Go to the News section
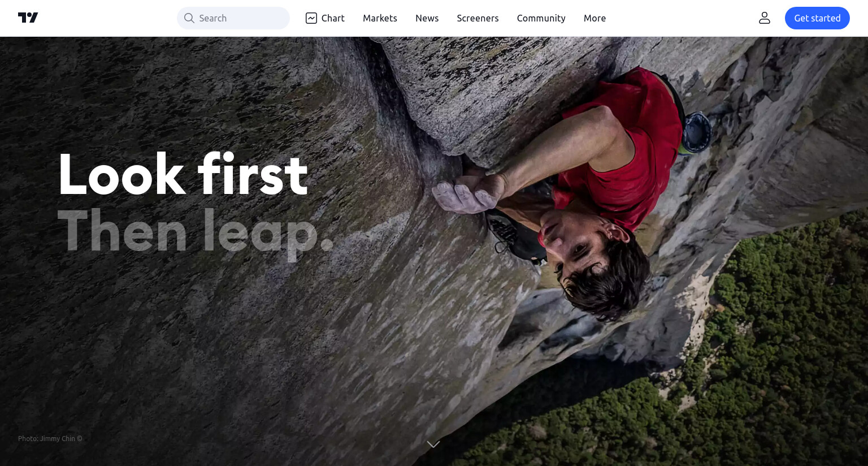The image size is (868, 466). pos(427,18)
